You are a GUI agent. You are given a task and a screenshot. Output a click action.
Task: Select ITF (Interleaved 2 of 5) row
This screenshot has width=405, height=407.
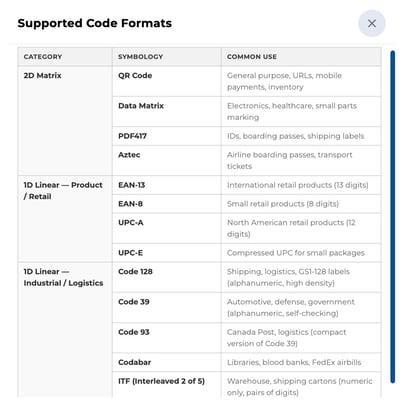click(247, 385)
